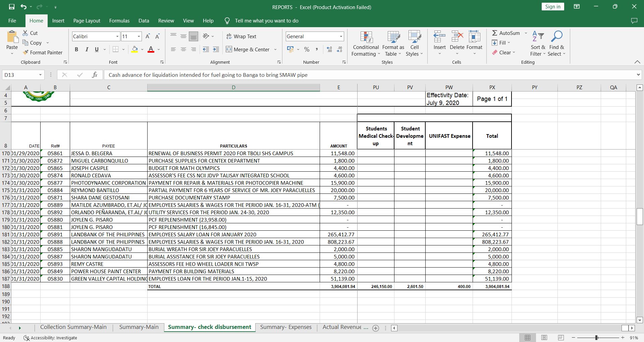The image size is (644, 342).
Task: Apply Percent Style format
Action: [x=307, y=49]
